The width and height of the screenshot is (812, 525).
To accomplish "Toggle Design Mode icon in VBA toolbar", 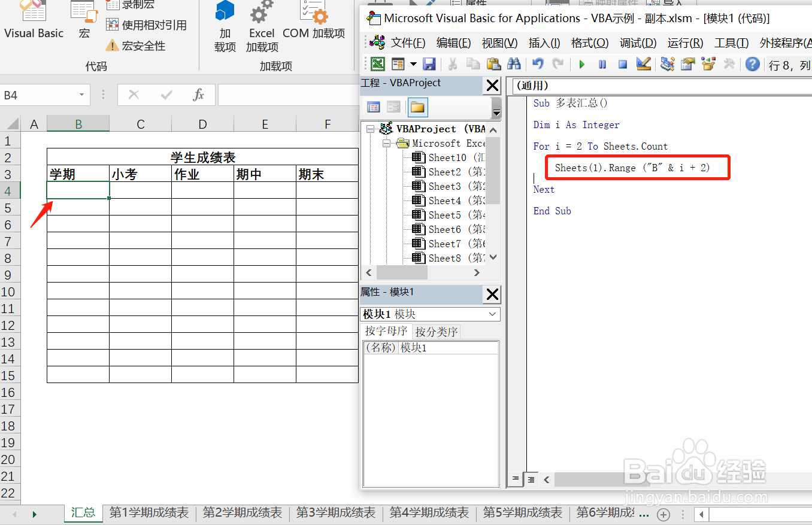I will (x=644, y=64).
